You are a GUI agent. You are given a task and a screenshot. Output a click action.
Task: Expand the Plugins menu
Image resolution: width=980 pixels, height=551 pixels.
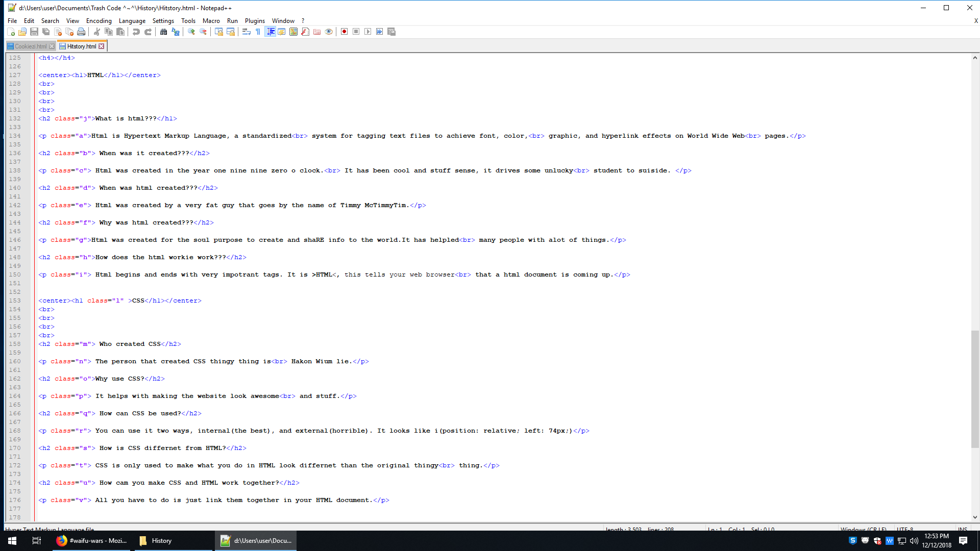pos(254,21)
